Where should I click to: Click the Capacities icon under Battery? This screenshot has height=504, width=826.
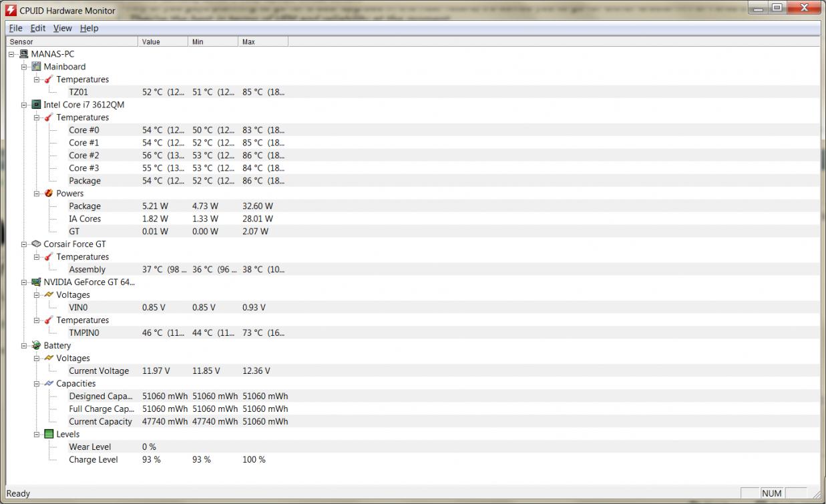tap(49, 384)
